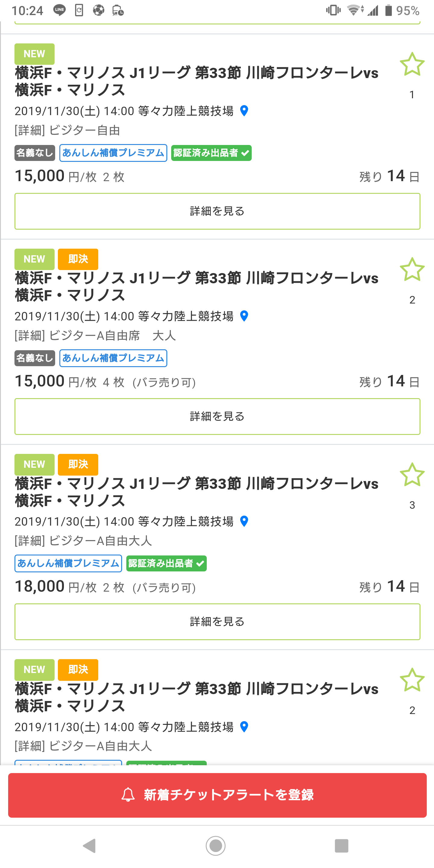434x868 pixels.
Task: Tap 名義なし tag on the first listing
Action: click(x=35, y=153)
